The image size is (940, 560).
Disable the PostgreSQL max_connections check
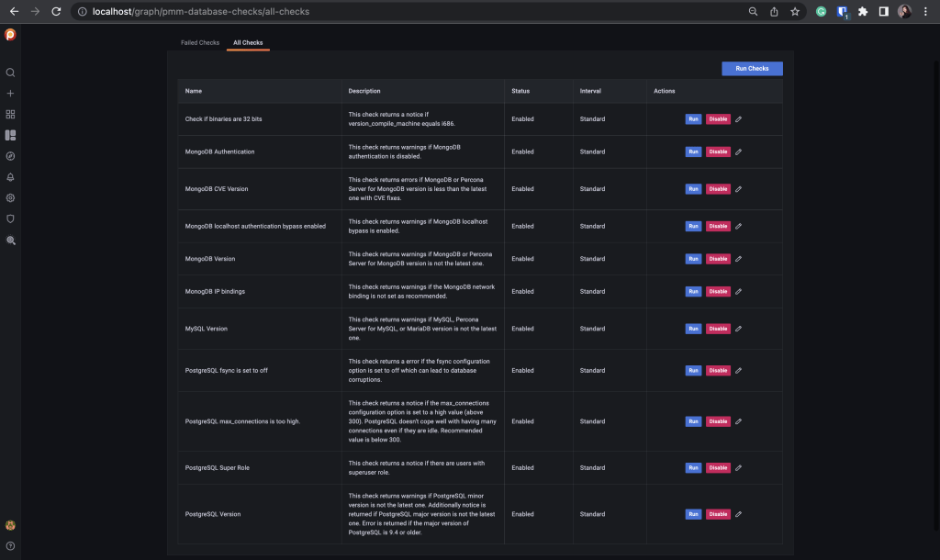718,421
